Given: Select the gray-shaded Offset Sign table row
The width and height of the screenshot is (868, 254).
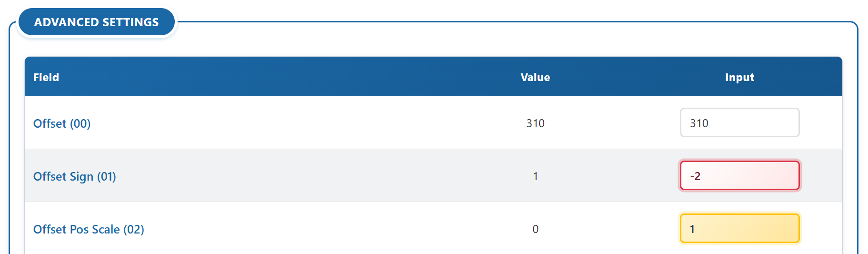Looking at the screenshot, I should pyautogui.click(x=333, y=176).
